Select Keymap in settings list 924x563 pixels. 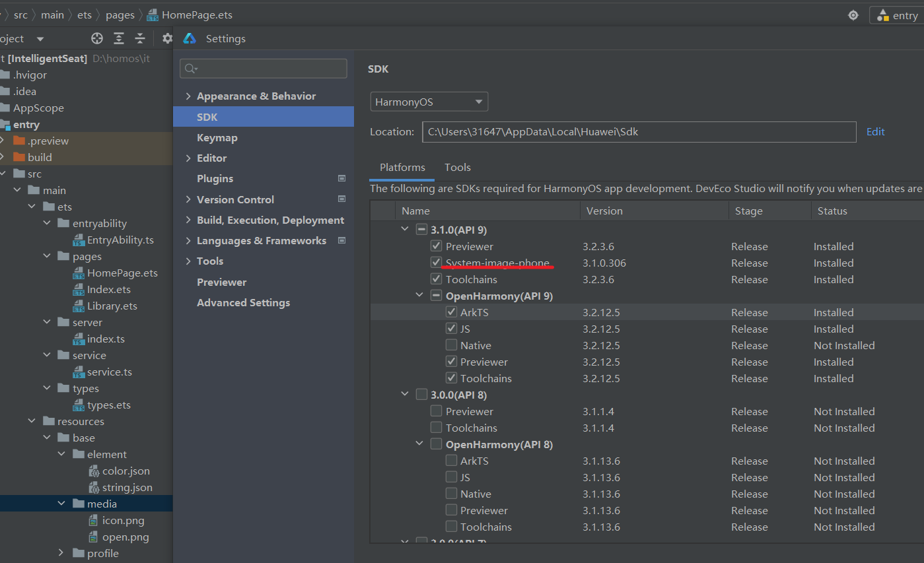(217, 137)
